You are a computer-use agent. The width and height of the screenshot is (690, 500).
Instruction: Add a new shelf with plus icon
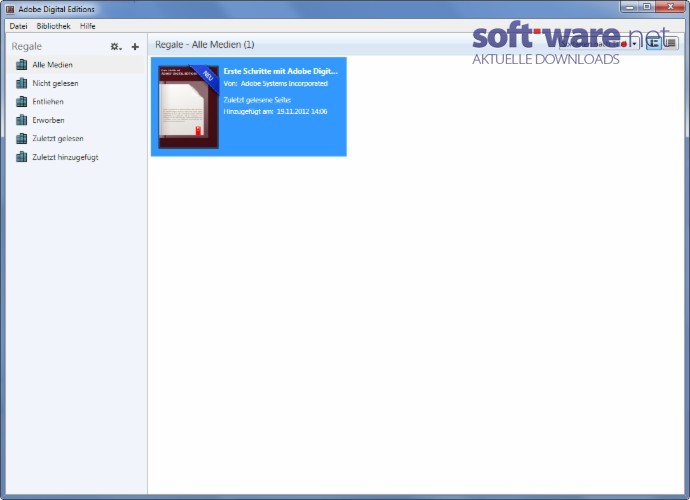[135, 46]
